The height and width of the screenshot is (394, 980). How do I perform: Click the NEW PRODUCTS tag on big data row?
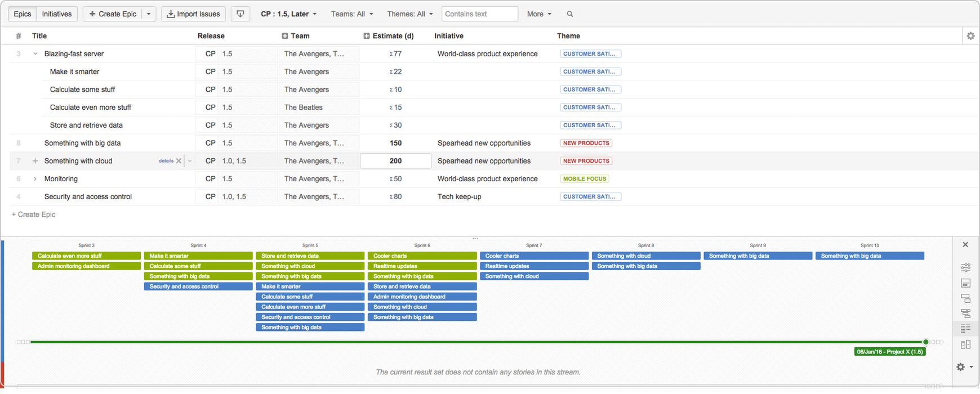(x=586, y=144)
